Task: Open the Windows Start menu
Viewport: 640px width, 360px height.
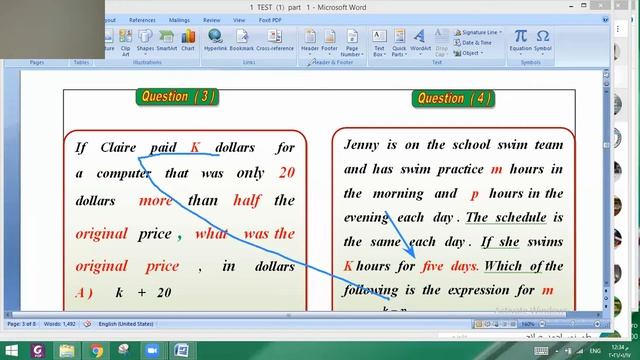Action: point(11,351)
